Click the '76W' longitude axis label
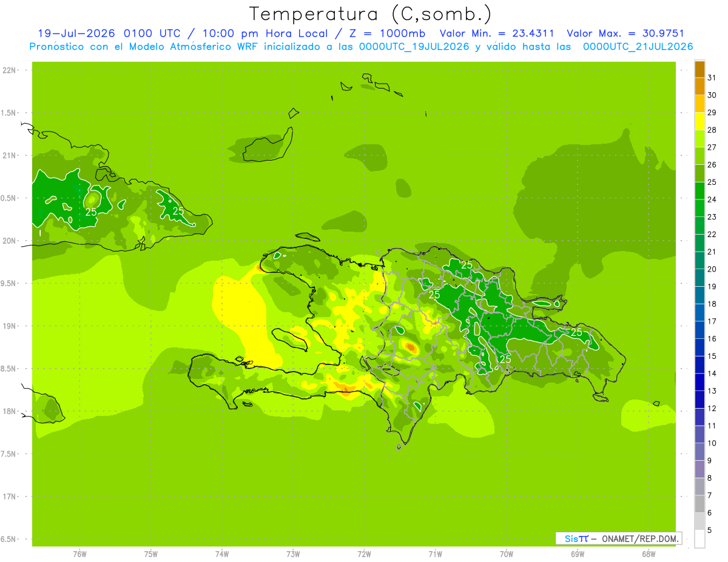728x562 pixels. (x=79, y=554)
